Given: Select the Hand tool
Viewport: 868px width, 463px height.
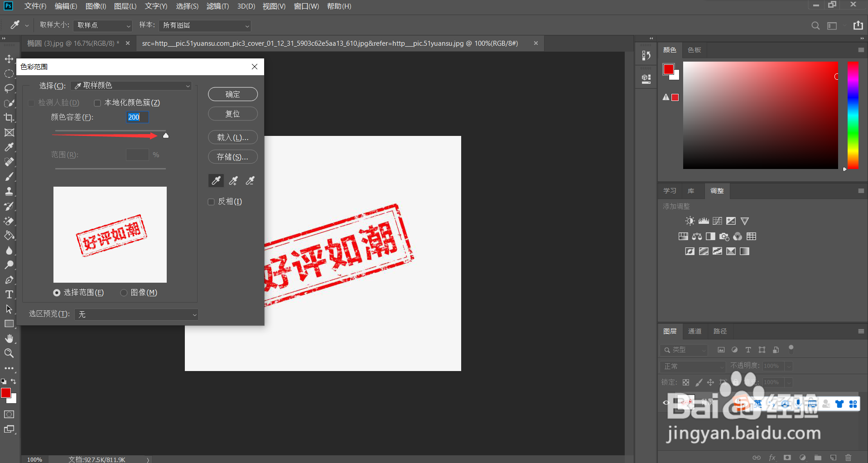Looking at the screenshot, I should (9, 339).
